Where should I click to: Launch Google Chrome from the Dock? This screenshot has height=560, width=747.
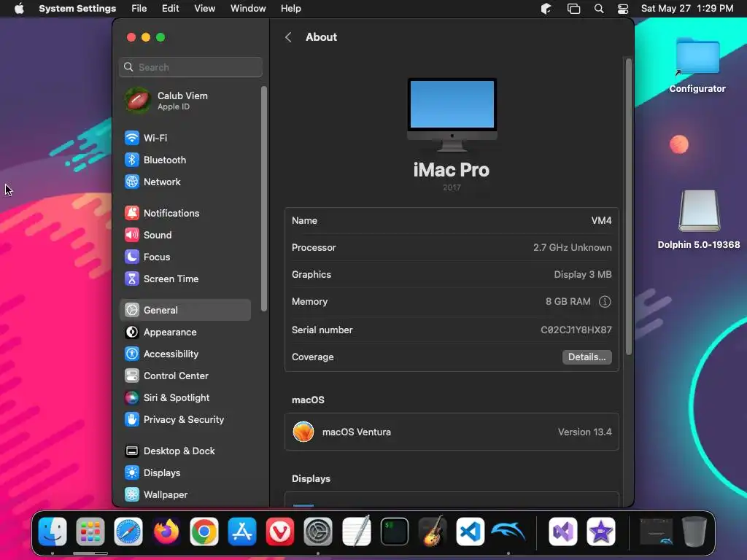[204, 532]
